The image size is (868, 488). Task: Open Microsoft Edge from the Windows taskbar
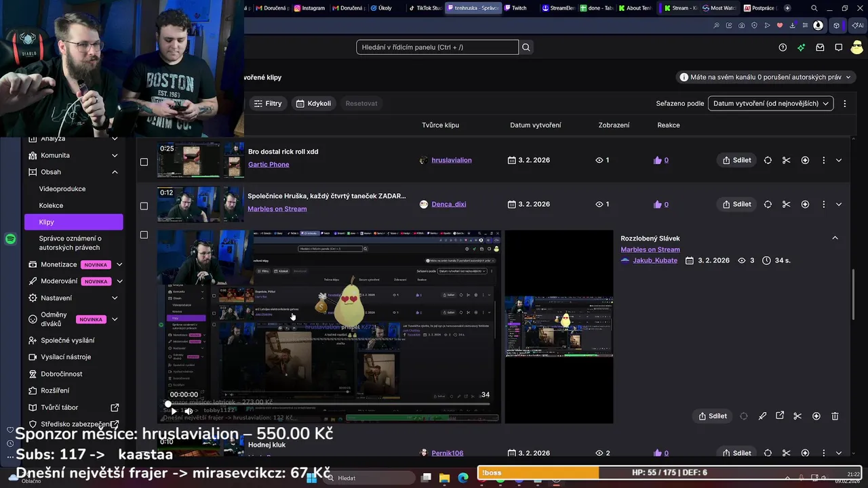[x=462, y=478]
